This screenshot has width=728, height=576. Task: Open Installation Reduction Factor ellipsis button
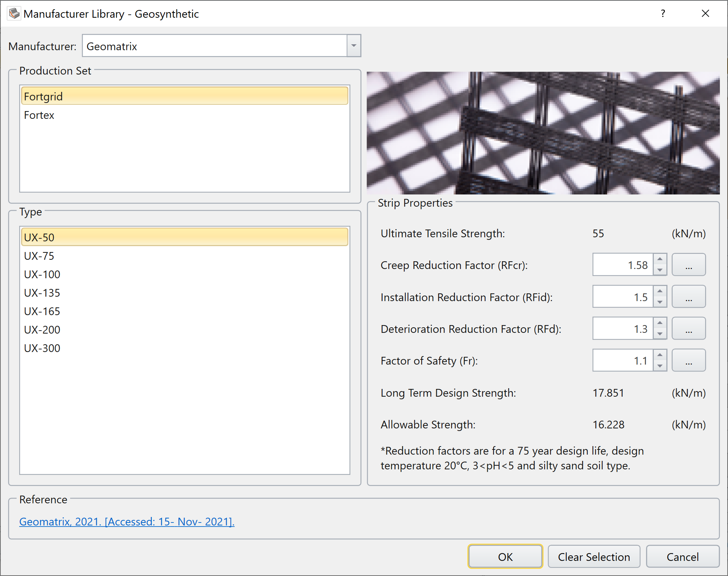(688, 297)
